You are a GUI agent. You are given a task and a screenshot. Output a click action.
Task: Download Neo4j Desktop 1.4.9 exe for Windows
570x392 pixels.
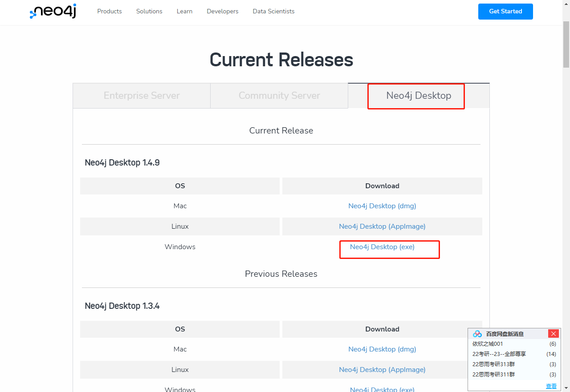tap(382, 247)
